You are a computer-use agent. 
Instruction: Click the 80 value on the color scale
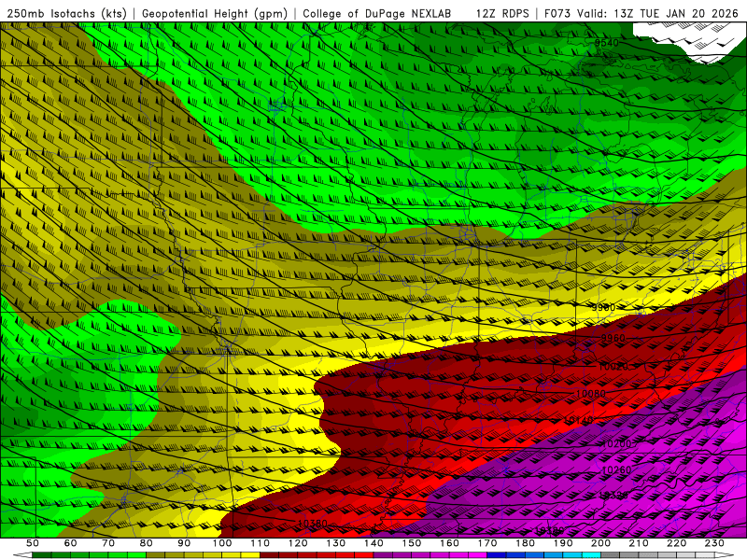(147, 543)
